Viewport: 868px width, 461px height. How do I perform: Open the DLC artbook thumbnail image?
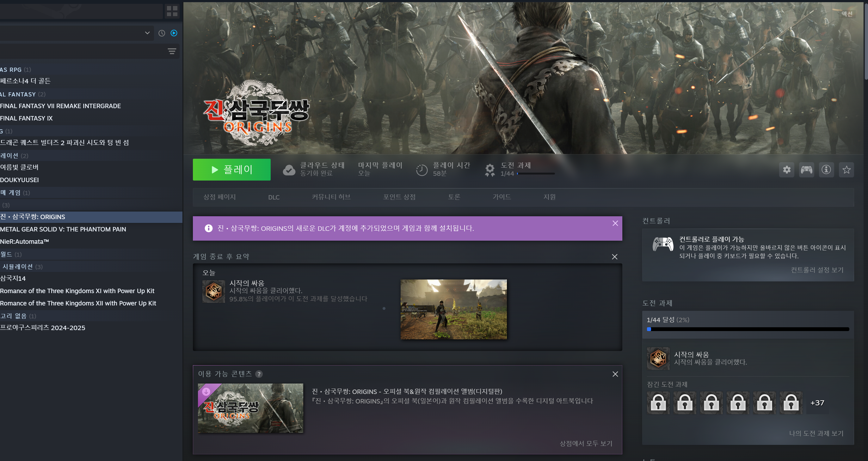(x=250, y=408)
